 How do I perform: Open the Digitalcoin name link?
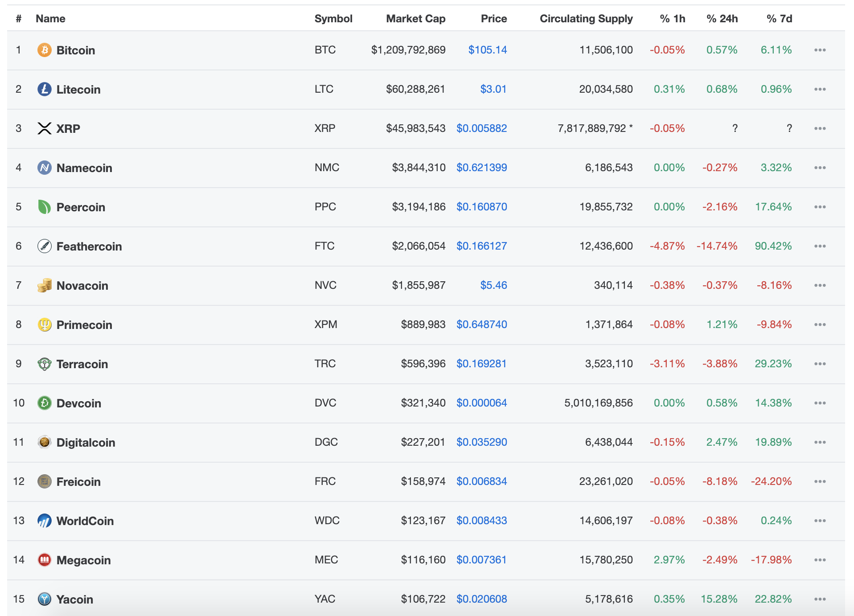pyautogui.click(x=86, y=443)
